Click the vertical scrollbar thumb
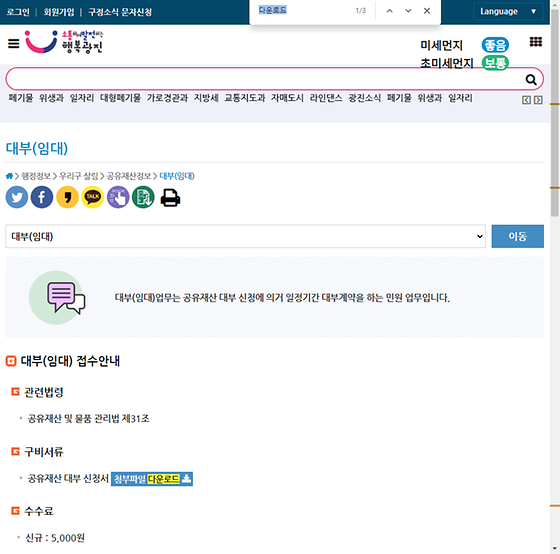The height and width of the screenshot is (554, 560). (555, 113)
